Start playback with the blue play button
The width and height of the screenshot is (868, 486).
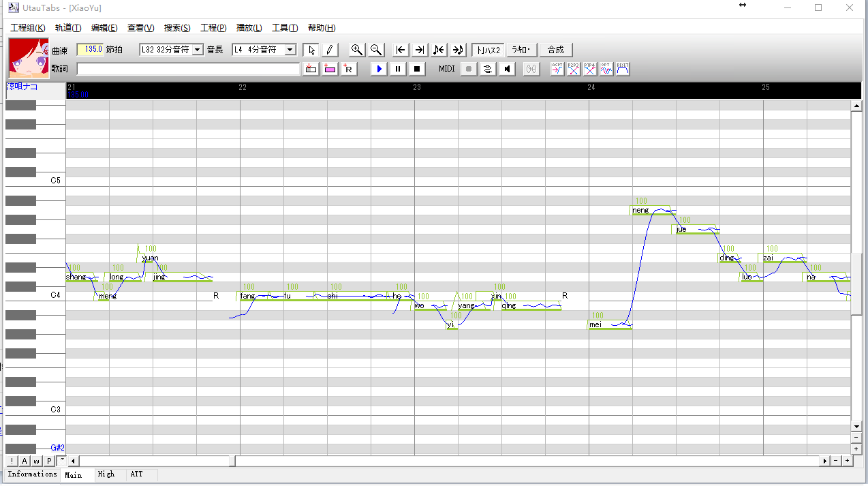pyautogui.click(x=379, y=69)
